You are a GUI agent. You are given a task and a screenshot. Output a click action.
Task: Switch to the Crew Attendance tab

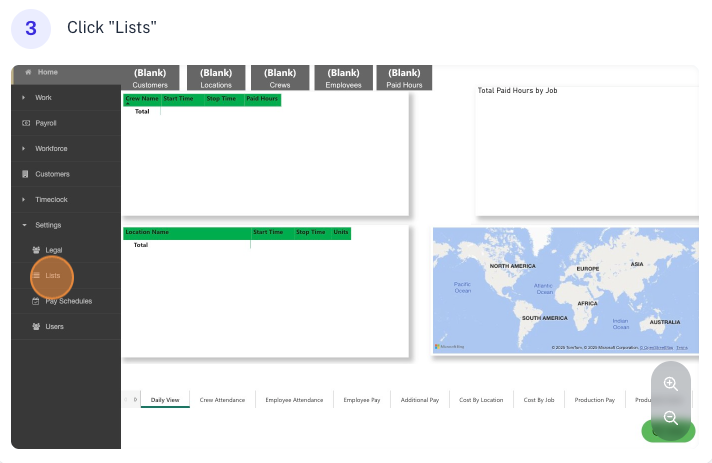[x=222, y=400]
